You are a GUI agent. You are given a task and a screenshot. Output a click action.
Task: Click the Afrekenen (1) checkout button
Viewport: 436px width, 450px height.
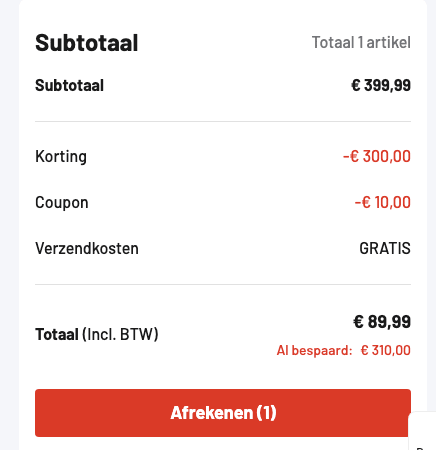[x=223, y=413]
